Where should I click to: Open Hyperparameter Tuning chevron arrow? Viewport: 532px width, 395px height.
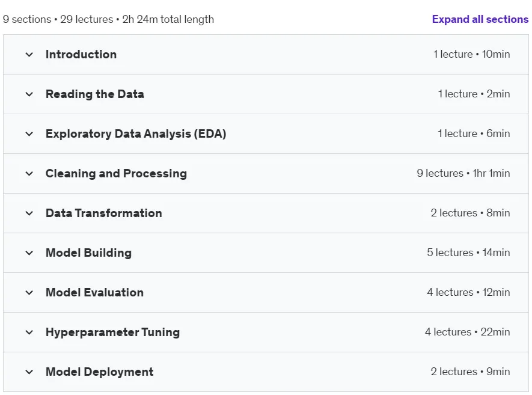pos(29,332)
